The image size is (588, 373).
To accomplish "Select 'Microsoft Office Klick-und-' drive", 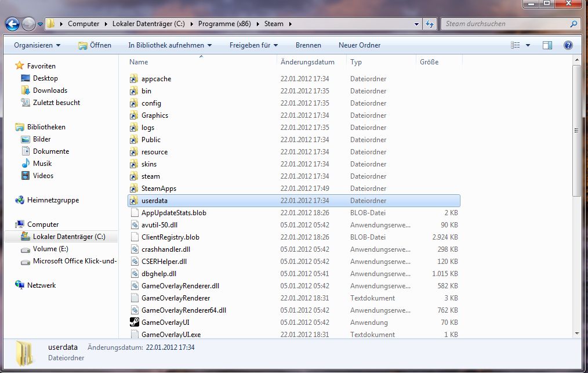I will (x=75, y=261).
